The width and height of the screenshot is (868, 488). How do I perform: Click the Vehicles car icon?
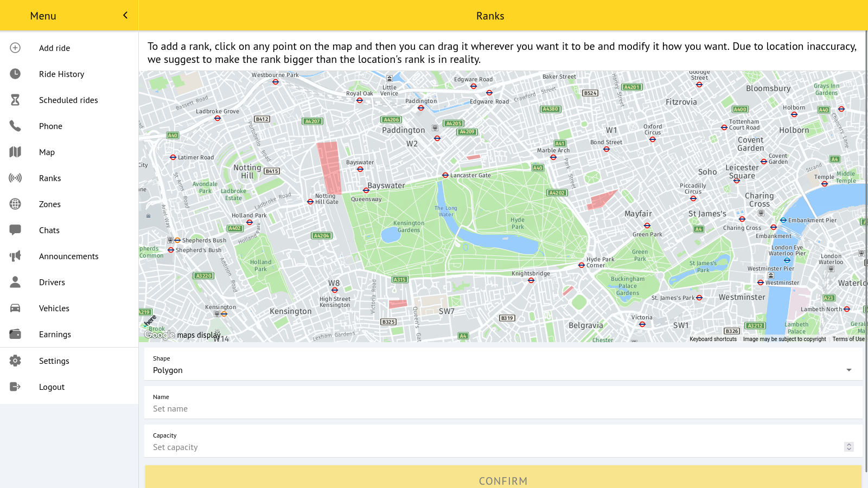pyautogui.click(x=15, y=308)
